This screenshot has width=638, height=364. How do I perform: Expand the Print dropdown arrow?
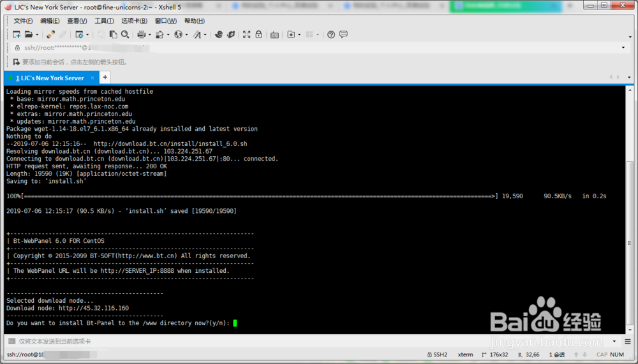tap(149, 34)
